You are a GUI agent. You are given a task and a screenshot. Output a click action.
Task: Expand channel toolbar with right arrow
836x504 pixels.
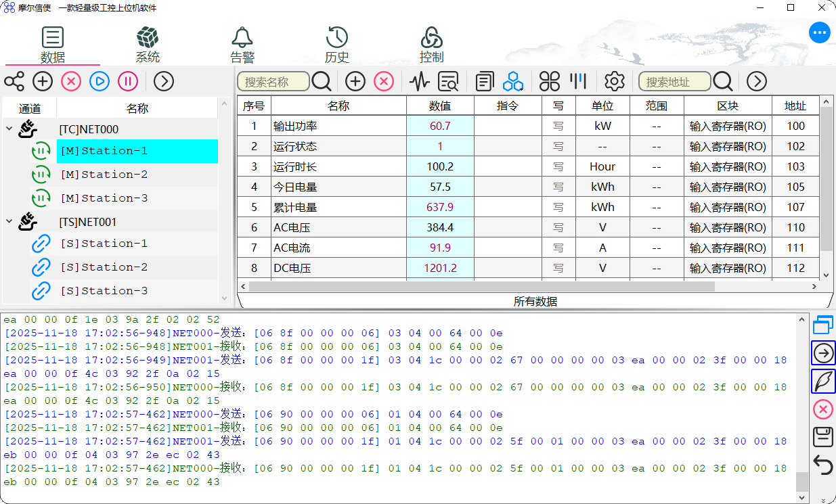[x=164, y=82]
